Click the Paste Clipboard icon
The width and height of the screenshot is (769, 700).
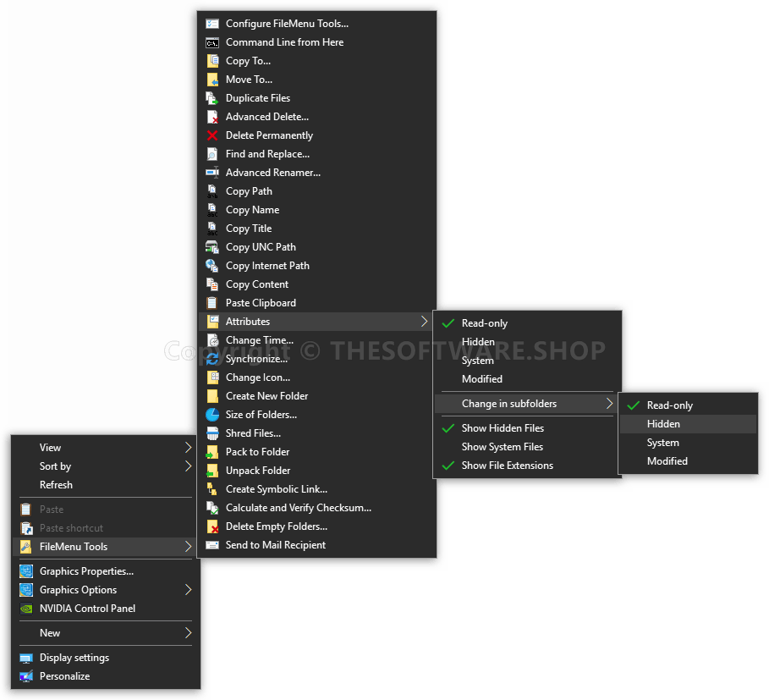pyautogui.click(x=211, y=303)
